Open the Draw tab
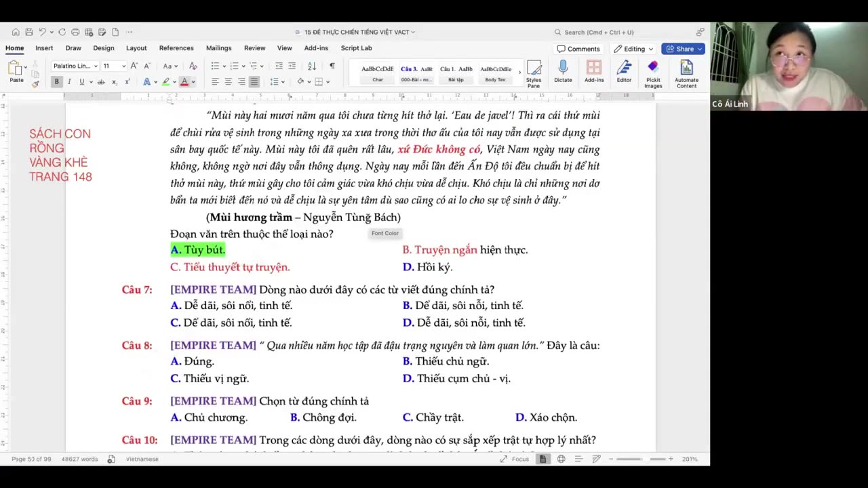Screen dimensions: 868x488 (x=73, y=48)
